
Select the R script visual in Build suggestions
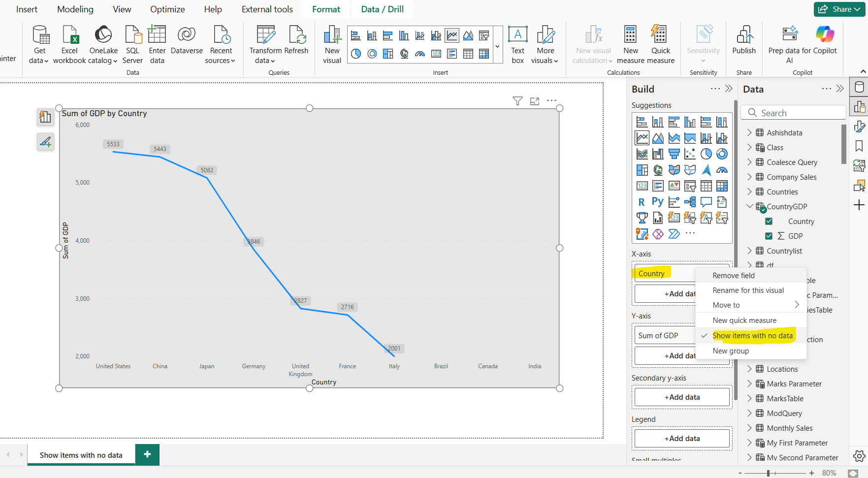[x=642, y=201]
